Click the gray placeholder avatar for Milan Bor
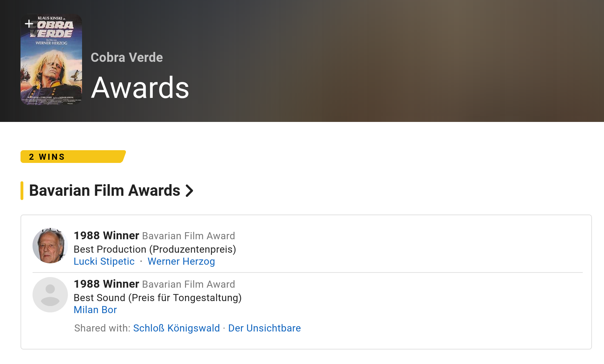The height and width of the screenshot is (364, 604). [50, 295]
